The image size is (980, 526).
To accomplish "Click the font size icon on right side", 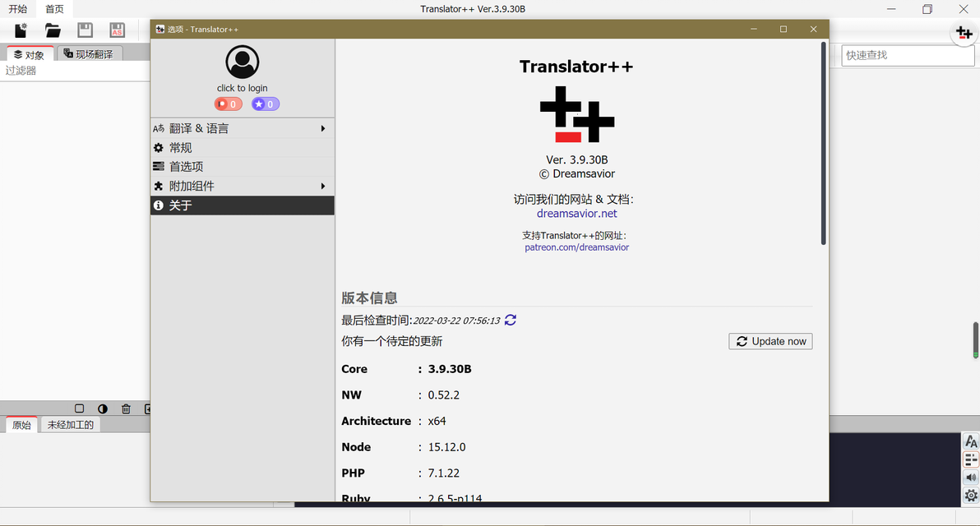I will [971, 441].
